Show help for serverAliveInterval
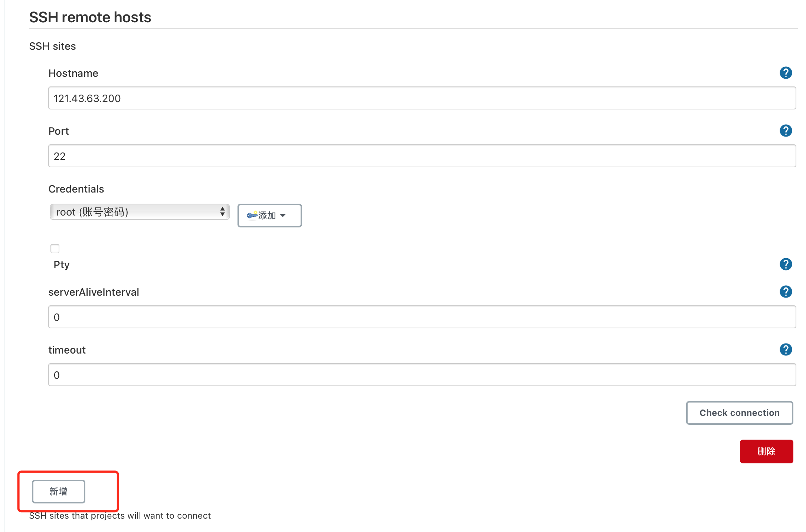Screen dimensions: 806x532 pos(786,292)
